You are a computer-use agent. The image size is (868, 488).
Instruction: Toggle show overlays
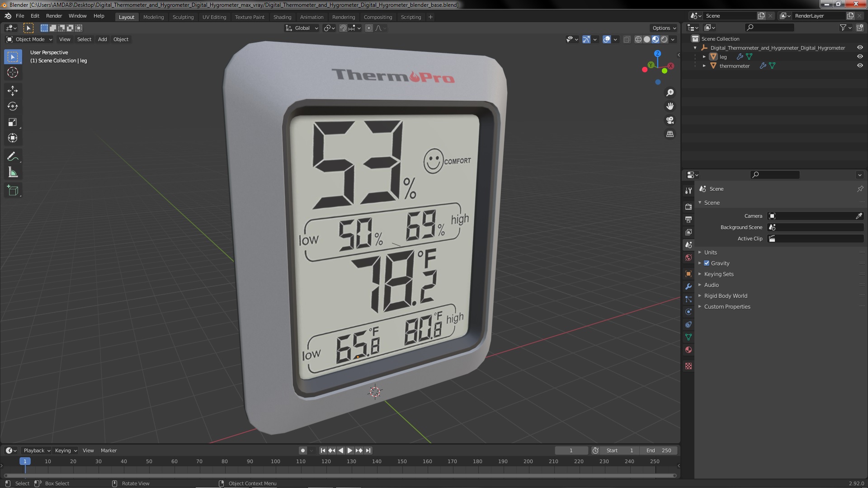[x=607, y=39]
